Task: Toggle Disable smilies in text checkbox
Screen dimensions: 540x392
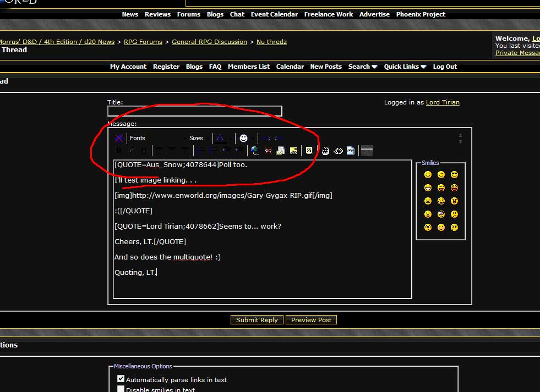Action: tap(121, 389)
